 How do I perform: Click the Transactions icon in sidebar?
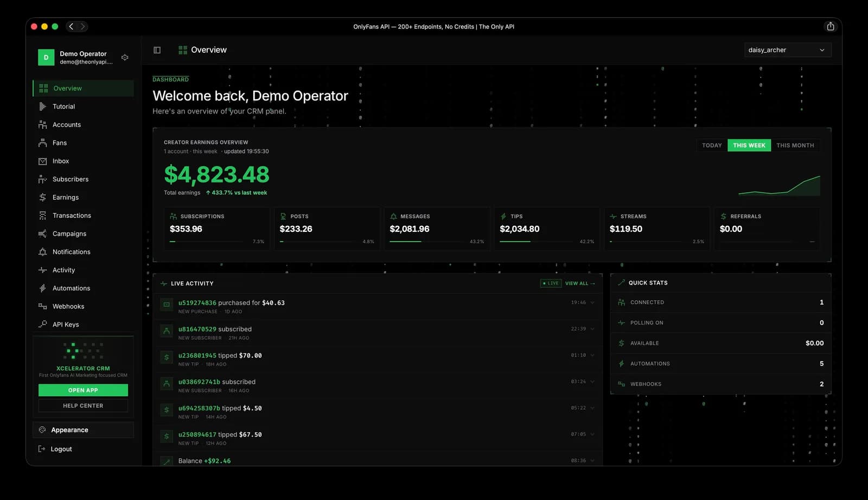click(42, 216)
